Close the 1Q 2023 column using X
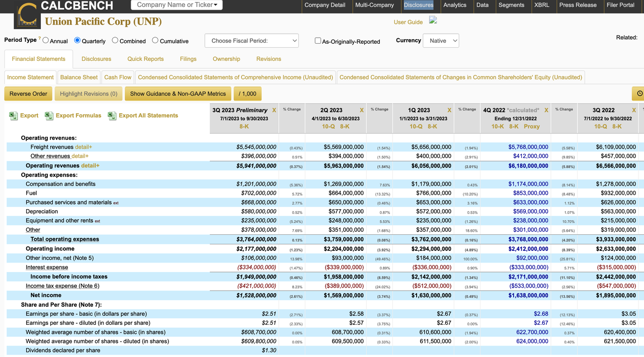 [449, 110]
